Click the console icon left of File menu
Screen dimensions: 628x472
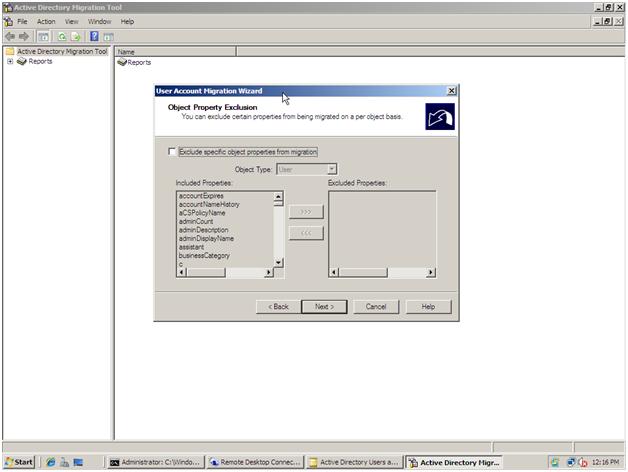[x=8, y=22]
